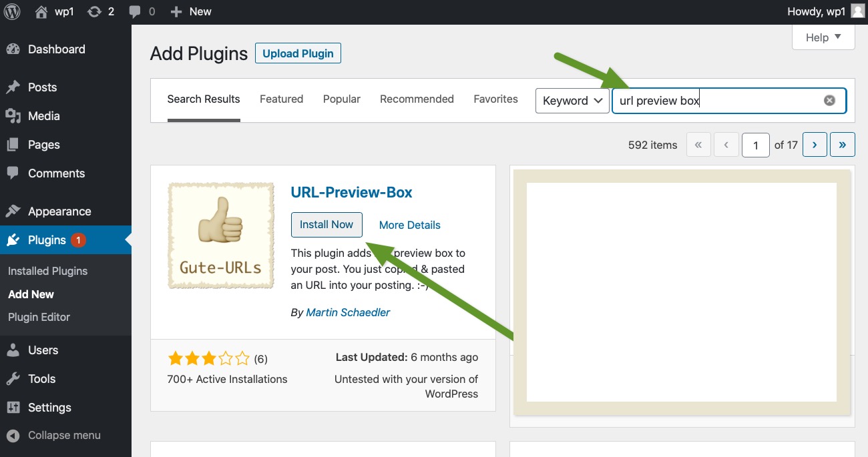Switch to the Favorites tab
Viewport: 868px width, 457px height.
(x=495, y=99)
